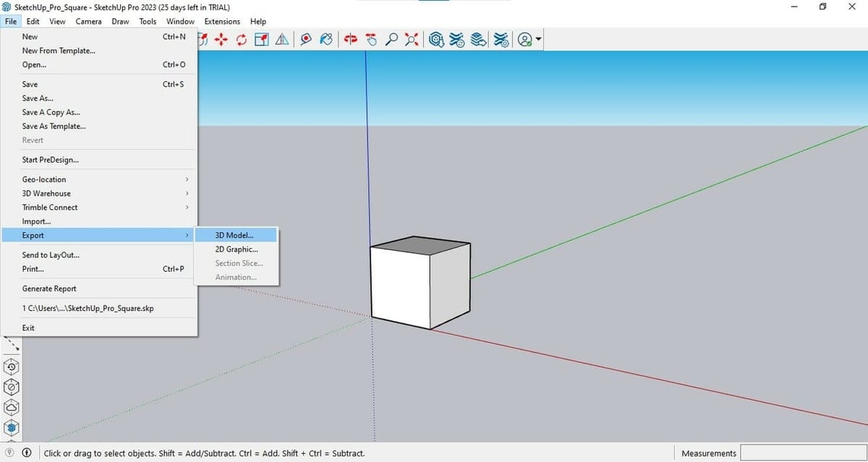
Task: Select the Scale tool
Action: [262, 40]
